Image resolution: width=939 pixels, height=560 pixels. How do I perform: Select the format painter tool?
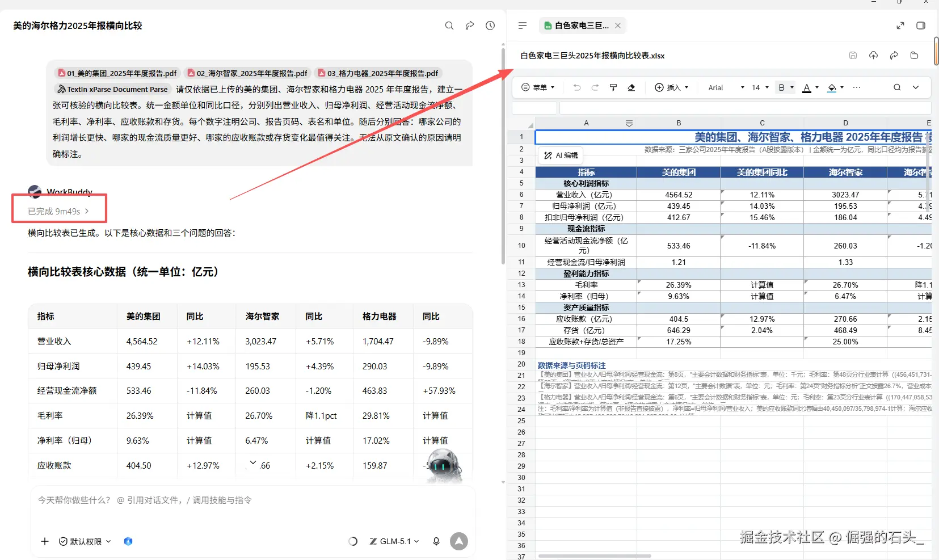(x=613, y=87)
